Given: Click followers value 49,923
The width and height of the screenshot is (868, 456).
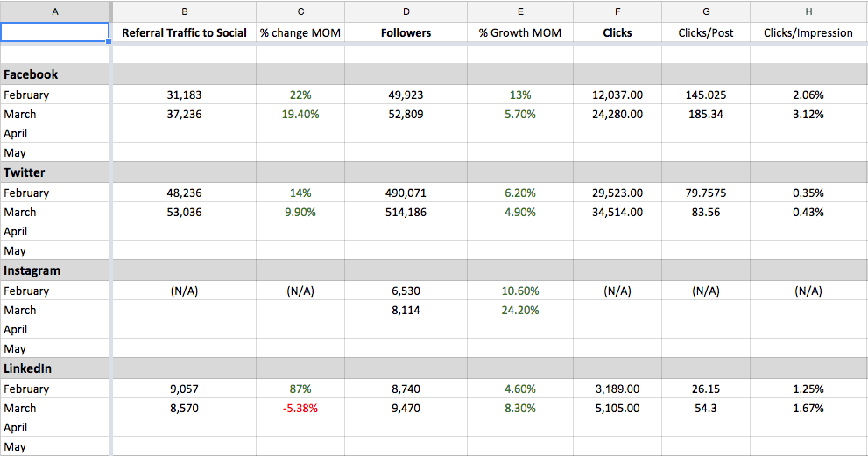Looking at the screenshot, I should tap(406, 95).
